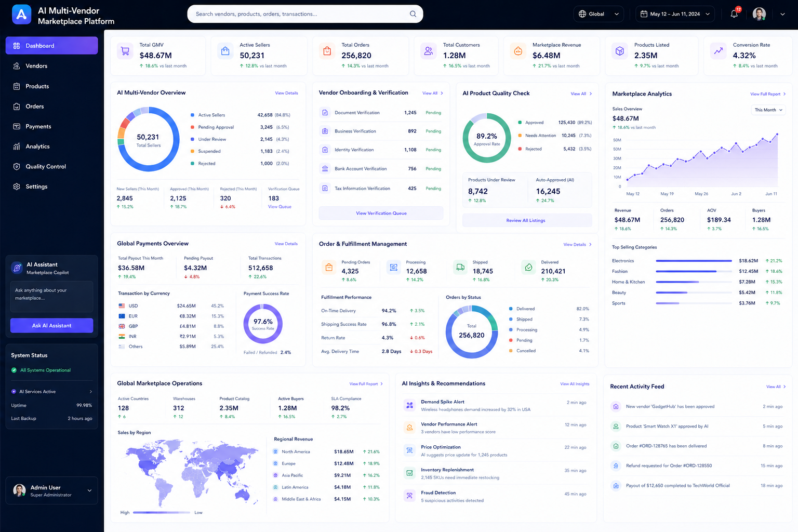
Task: Open View Details for Order & Fulfillment
Action: 577,244
